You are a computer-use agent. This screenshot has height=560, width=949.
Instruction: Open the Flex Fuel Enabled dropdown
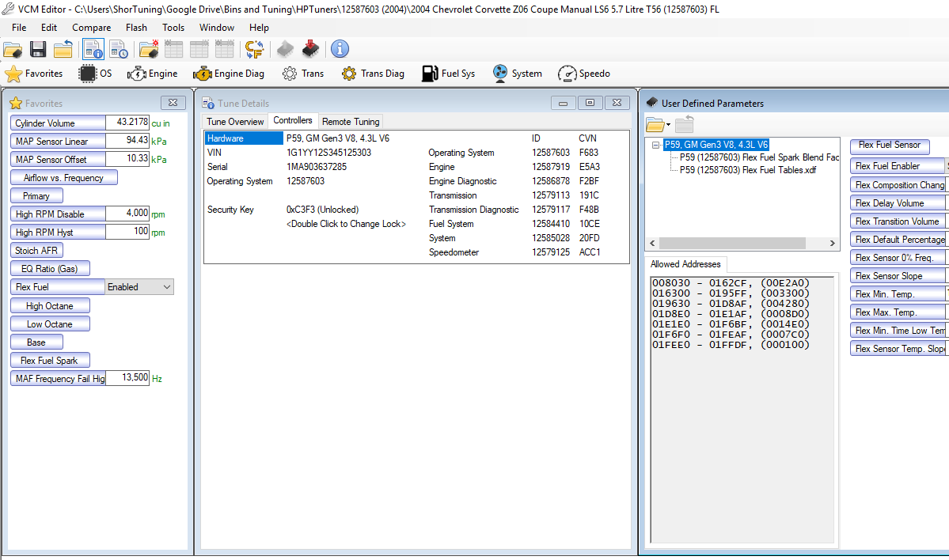(x=139, y=287)
